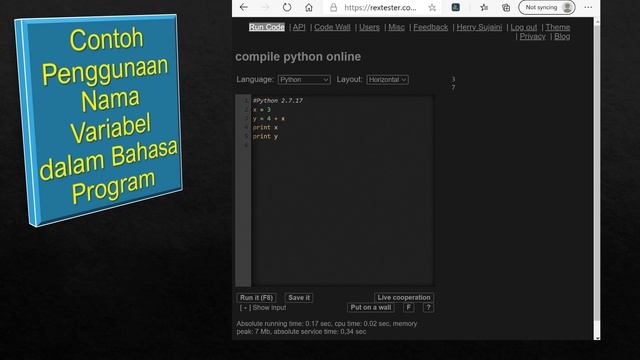The height and width of the screenshot is (360, 640).
Task: Open the Not syncing profile button
Action: point(547,7)
